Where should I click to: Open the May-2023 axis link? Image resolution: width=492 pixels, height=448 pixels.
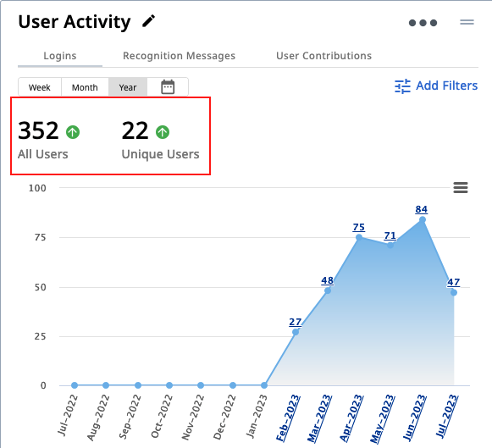click(383, 419)
